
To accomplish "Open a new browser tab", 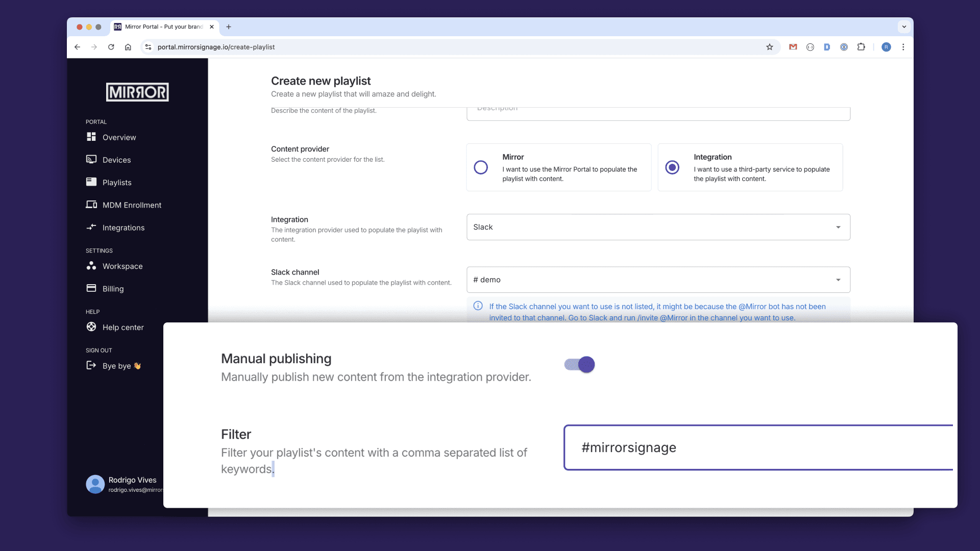I will tap(229, 27).
